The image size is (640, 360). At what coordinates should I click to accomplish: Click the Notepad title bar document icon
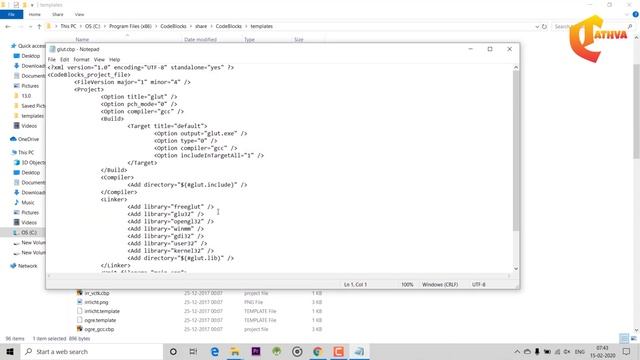(x=52, y=49)
